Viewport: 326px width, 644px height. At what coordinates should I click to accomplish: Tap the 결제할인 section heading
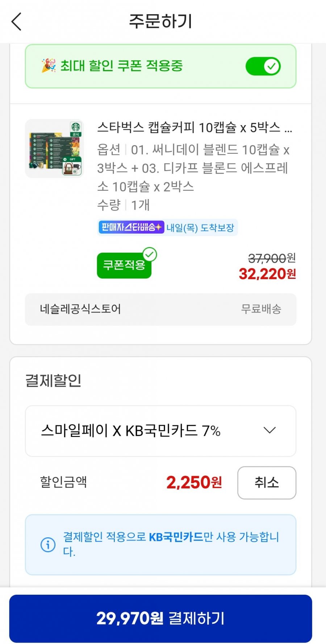pyautogui.click(x=53, y=380)
